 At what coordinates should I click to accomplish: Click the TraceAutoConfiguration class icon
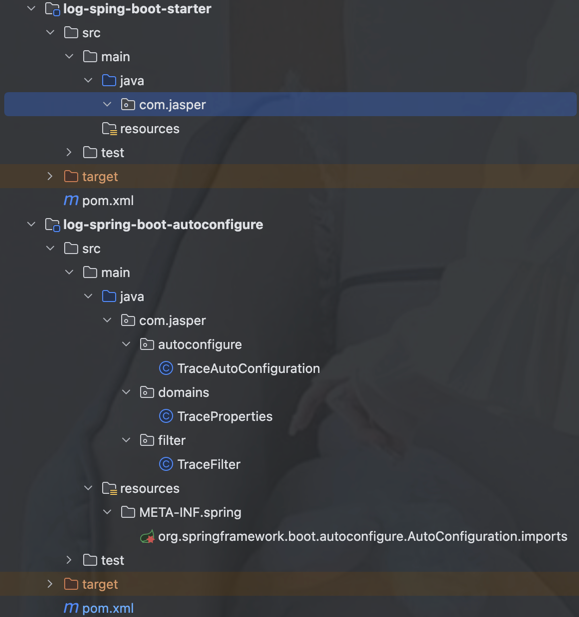click(x=166, y=368)
